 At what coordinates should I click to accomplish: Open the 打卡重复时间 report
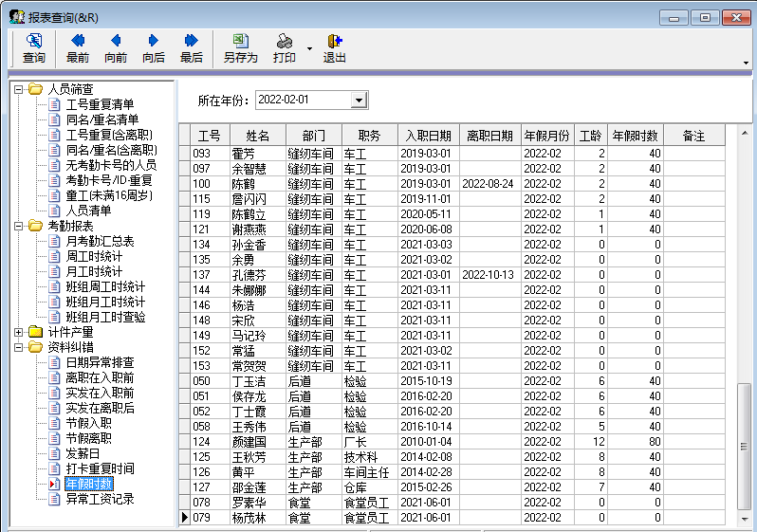(100, 468)
